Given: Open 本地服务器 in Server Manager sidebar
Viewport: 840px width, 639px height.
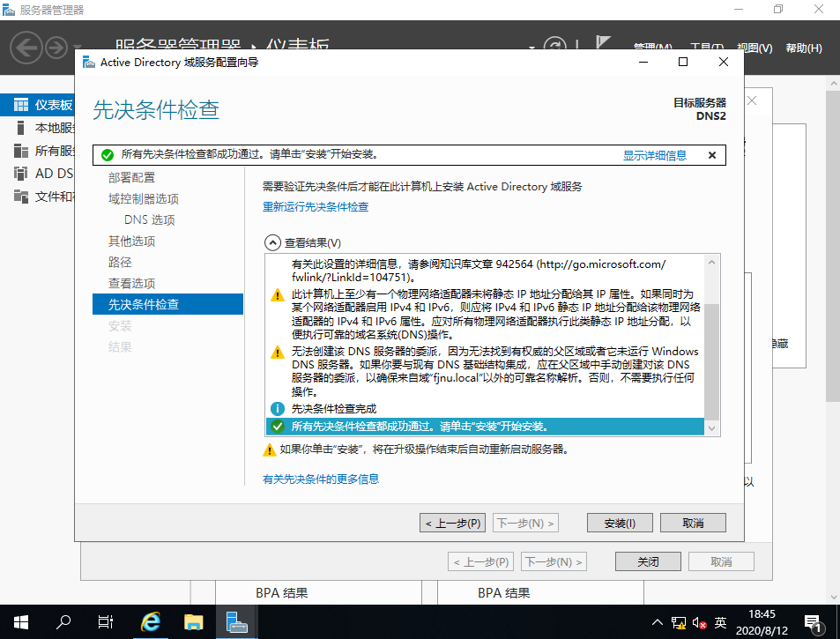Looking at the screenshot, I should 38,128.
